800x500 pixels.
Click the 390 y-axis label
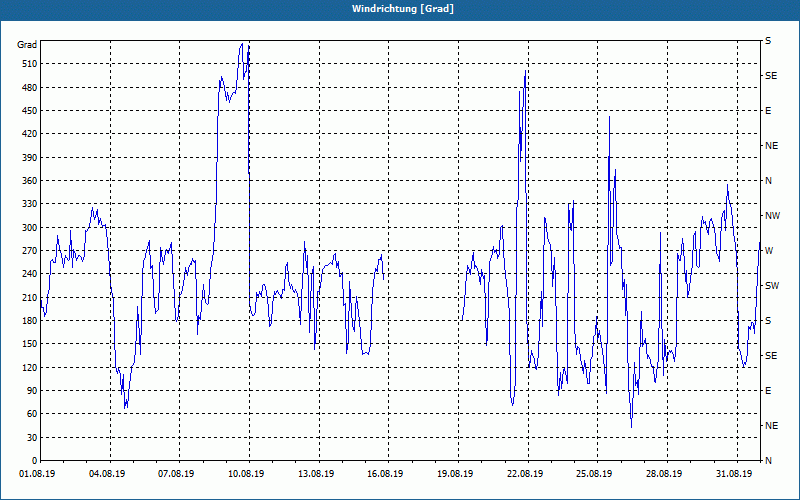coord(30,158)
